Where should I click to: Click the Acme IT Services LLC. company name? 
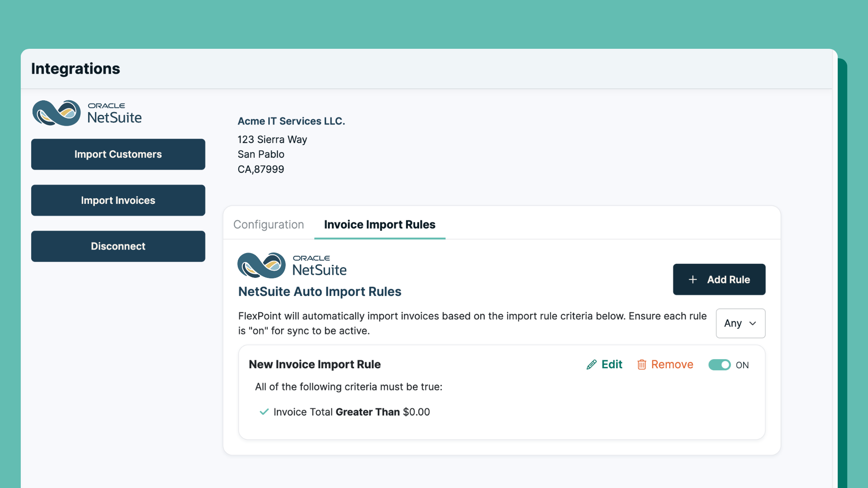[291, 121]
